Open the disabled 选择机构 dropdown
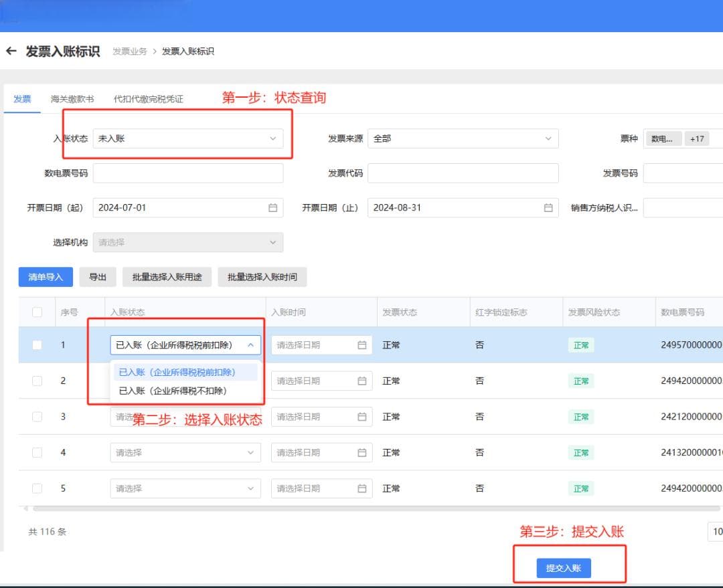The image size is (723, 588). pyautogui.click(x=188, y=242)
